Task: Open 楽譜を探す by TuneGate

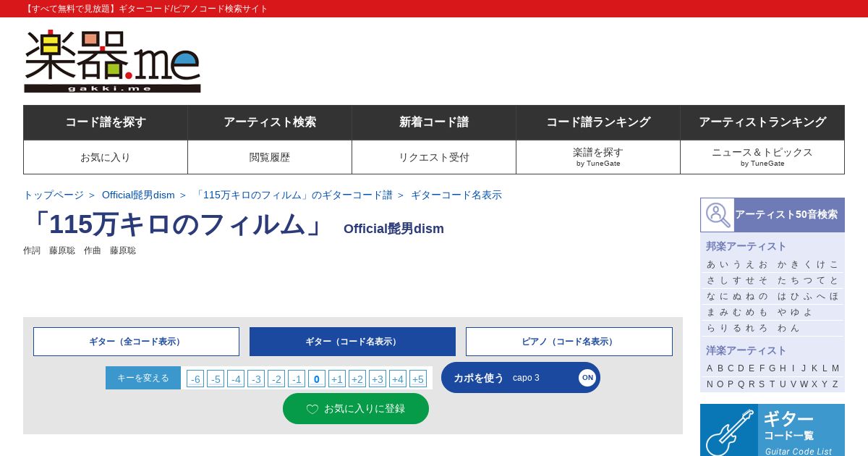Action: [598, 157]
